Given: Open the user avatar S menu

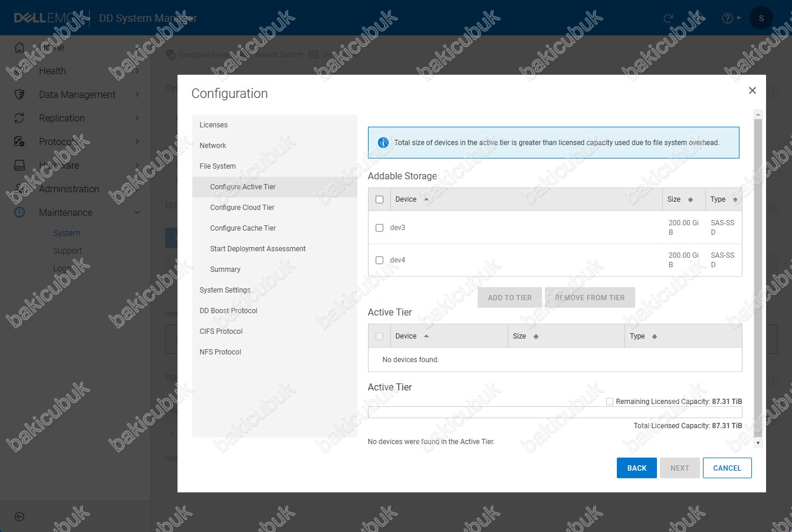Looking at the screenshot, I should [761, 18].
